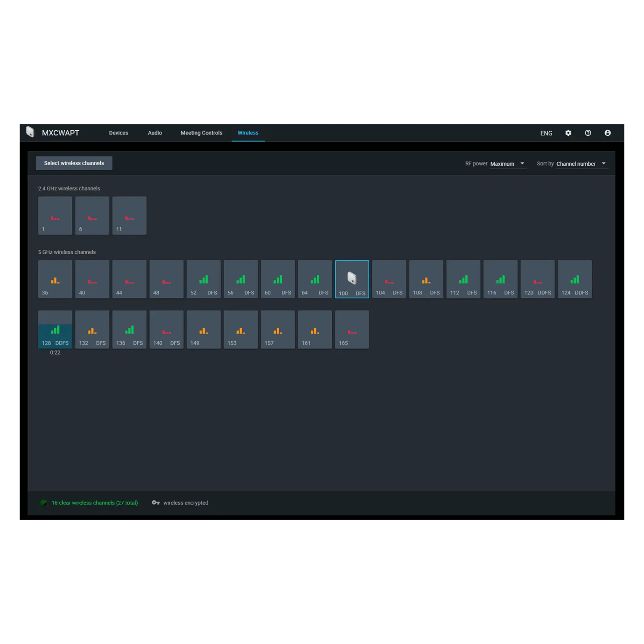Choose channel 60 DFS tile
Screen dimensions: 644x644
[x=278, y=279]
